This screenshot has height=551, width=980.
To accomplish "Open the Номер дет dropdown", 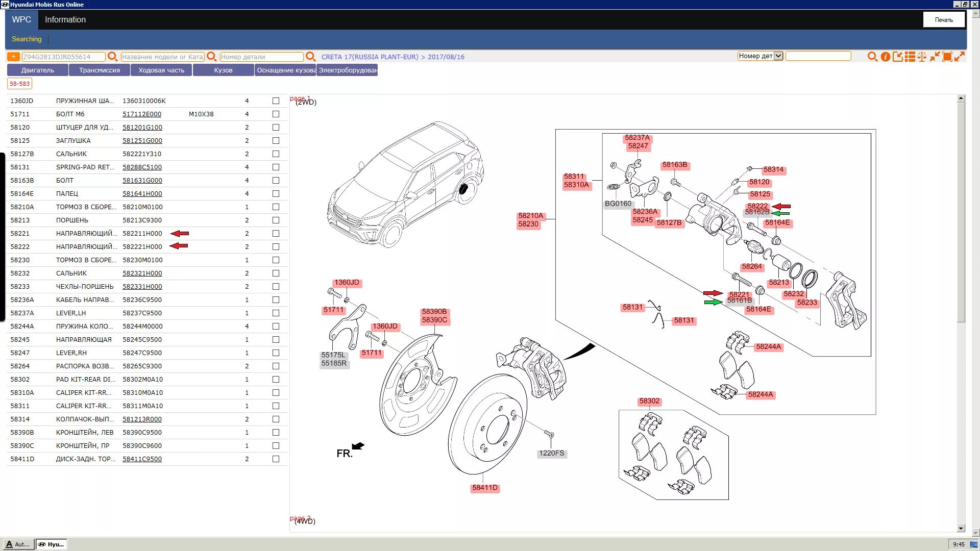I will [x=778, y=56].
